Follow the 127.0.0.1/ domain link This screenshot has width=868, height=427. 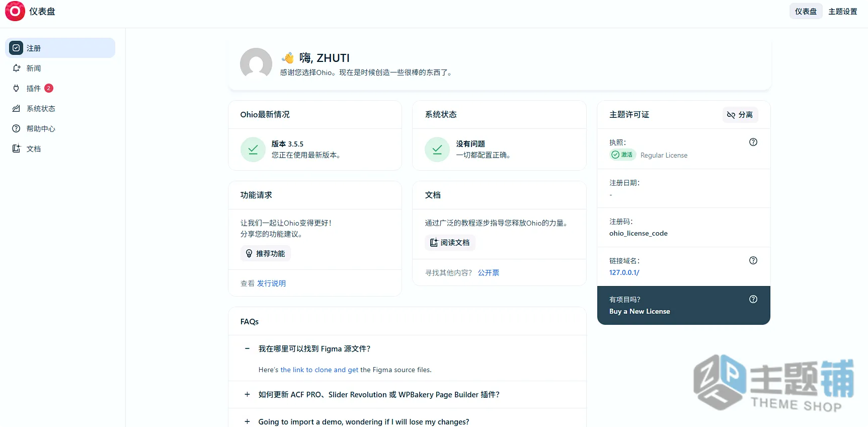tap(624, 272)
